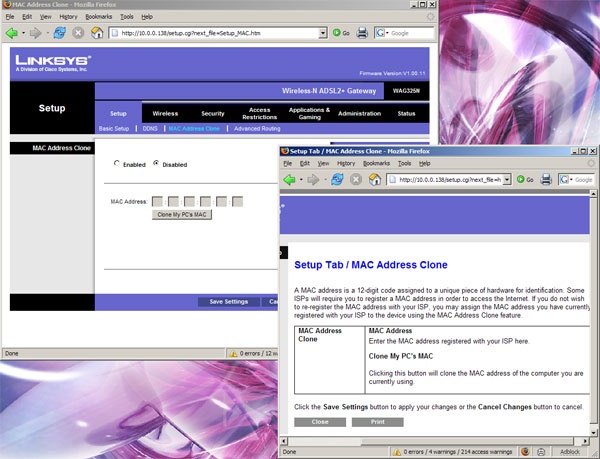The image size is (600, 459).
Task: Click help window horizontal scrollbar right arrow
Action: pyautogui.click(x=585, y=441)
